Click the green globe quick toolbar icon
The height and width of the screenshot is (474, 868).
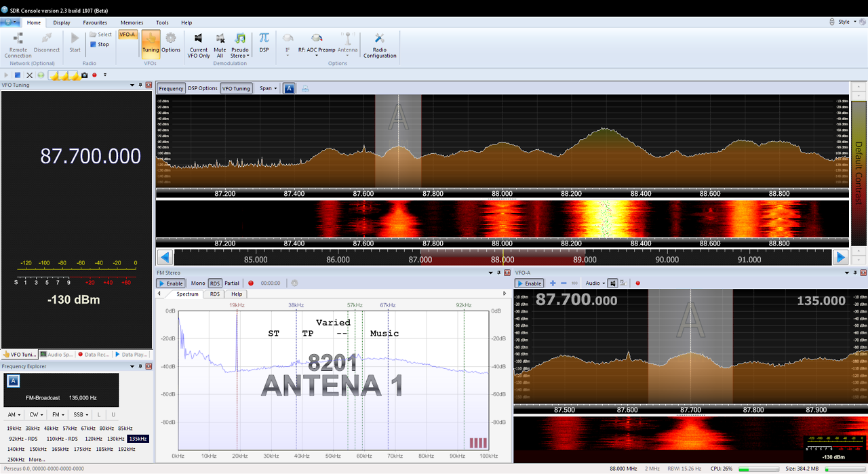tap(40, 75)
